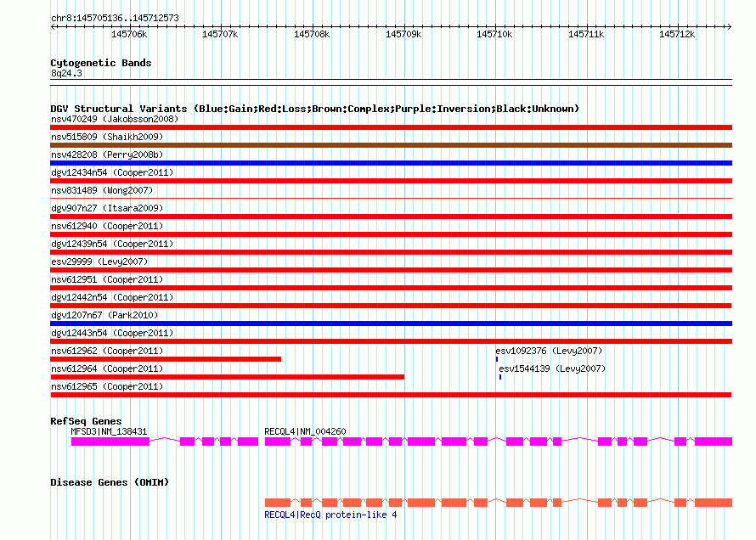756x540 pixels.
Task: Select the first OMIM RECQL4 exon block
Action: (x=278, y=503)
